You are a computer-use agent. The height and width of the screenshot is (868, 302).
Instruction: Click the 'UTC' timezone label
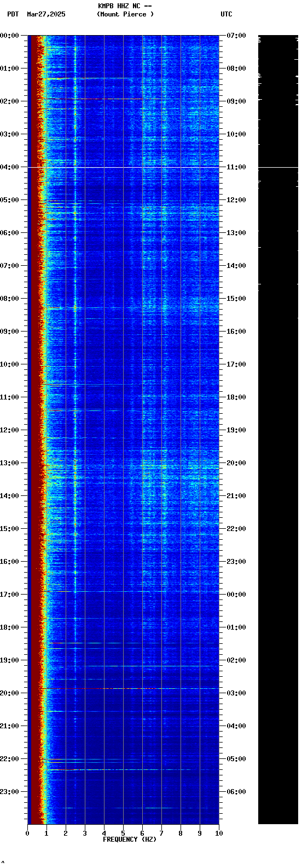click(226, 14)
